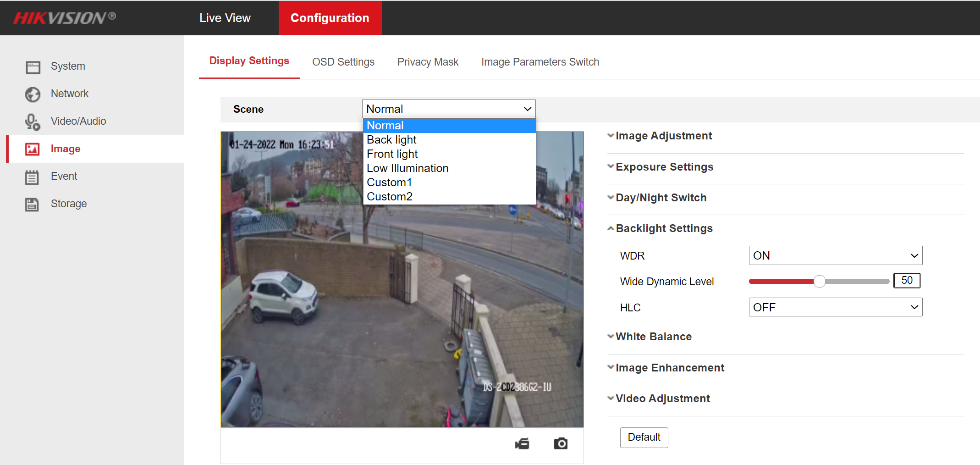Click the Wide Dynamic Level value field
The height and width of the screenshot is (465, 980).
[x=906, y=281]
